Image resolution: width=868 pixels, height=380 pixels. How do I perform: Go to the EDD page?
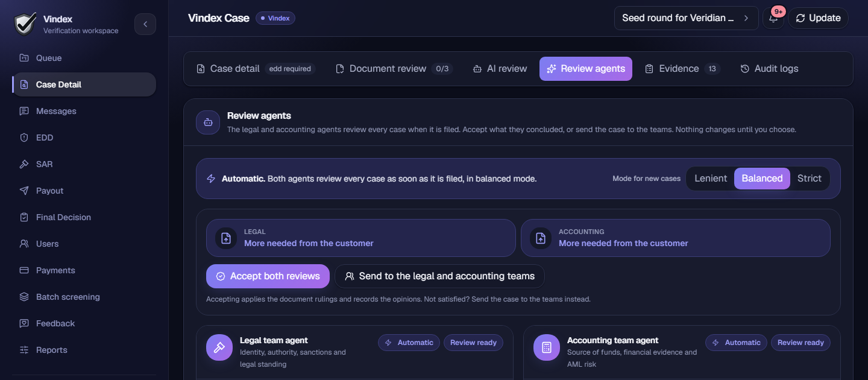[x=84, y=138]
